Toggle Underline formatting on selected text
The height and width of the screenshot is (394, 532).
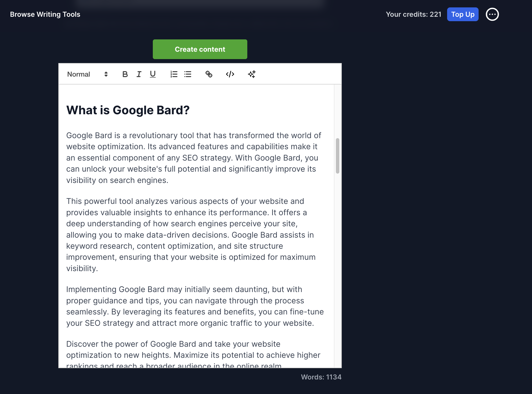(x=153, y=74)
